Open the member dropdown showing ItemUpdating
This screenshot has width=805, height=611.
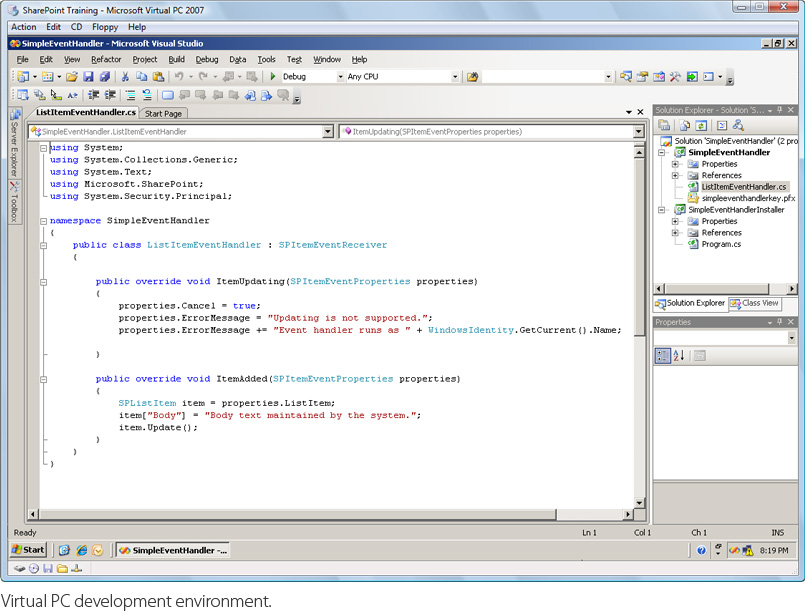click(638, 132)
